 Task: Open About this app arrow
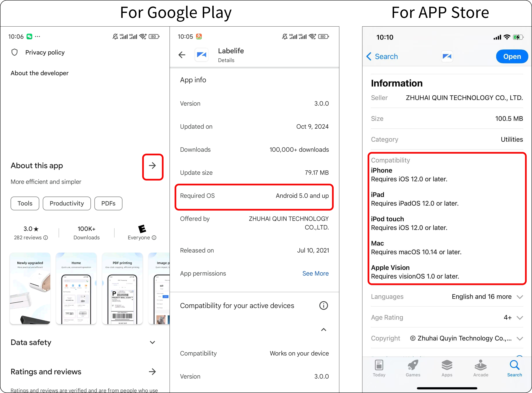point(152,166)
